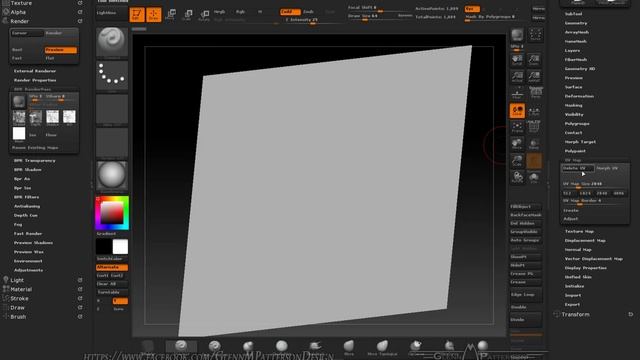This screenshot has width=640, height=360.
Task: Open the Material palette
Action: [x=21, y=289]
